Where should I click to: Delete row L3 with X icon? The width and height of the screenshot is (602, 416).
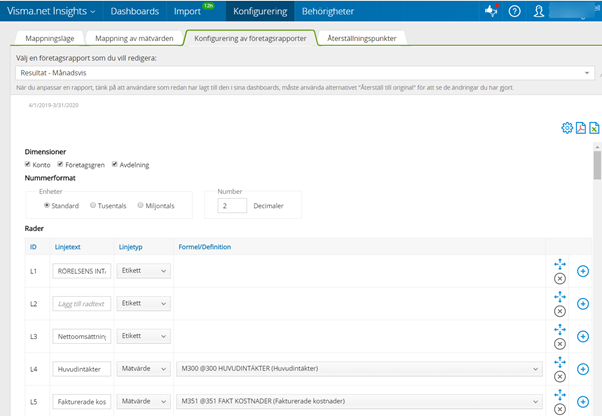tap(560, 344)
